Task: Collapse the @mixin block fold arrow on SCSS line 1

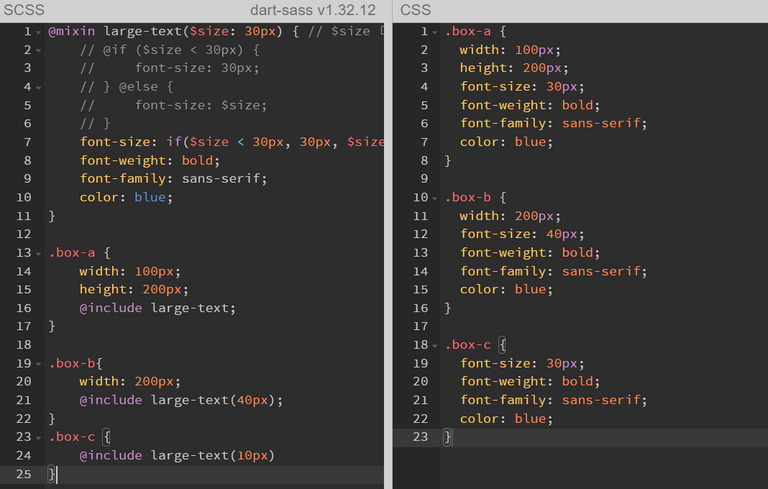Action: 38,32
